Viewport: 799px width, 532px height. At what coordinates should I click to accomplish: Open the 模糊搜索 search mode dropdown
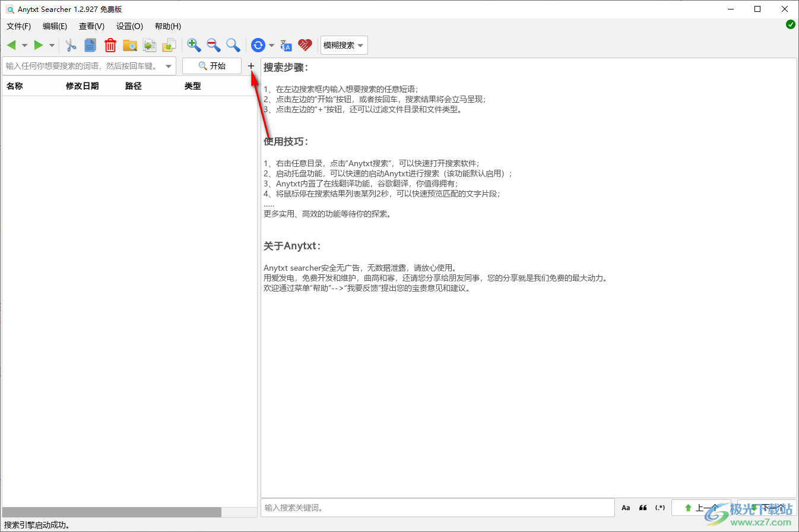click(344, 45)
